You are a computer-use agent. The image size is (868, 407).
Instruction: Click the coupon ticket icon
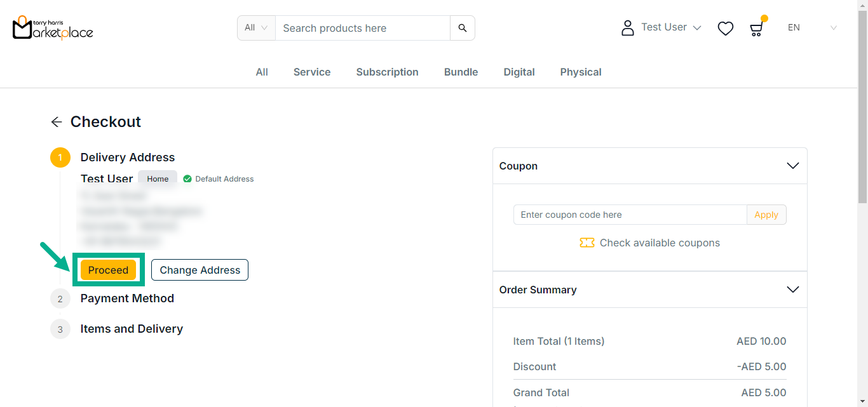(x=587, y=243)
